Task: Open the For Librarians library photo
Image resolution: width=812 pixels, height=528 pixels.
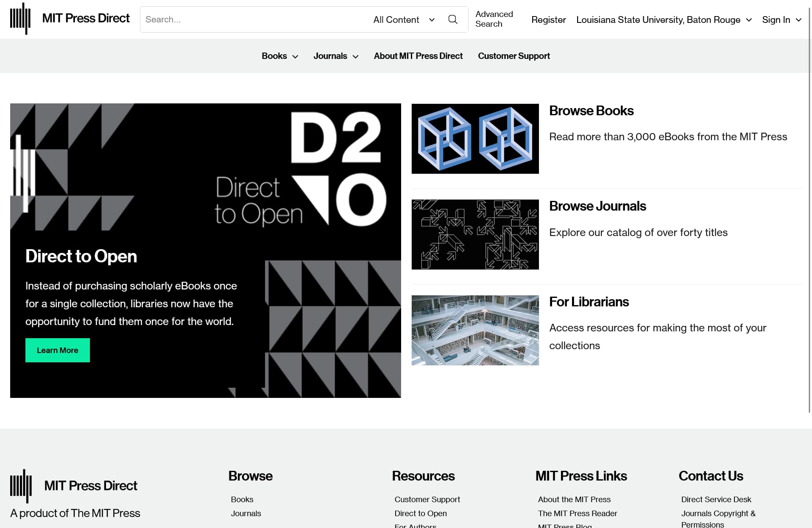Action: click(475, 330)
